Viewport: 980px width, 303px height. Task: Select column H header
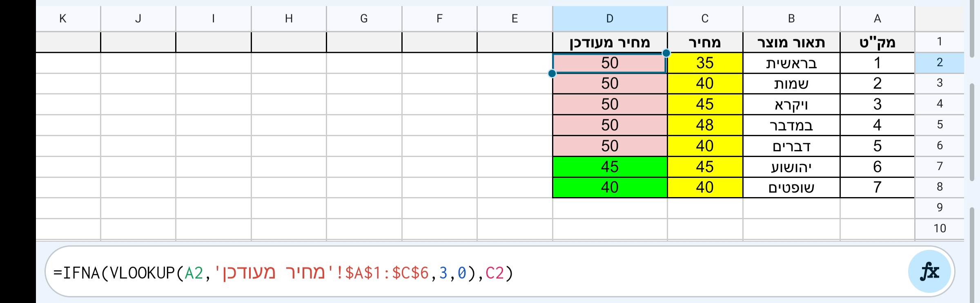pos(289,19)
